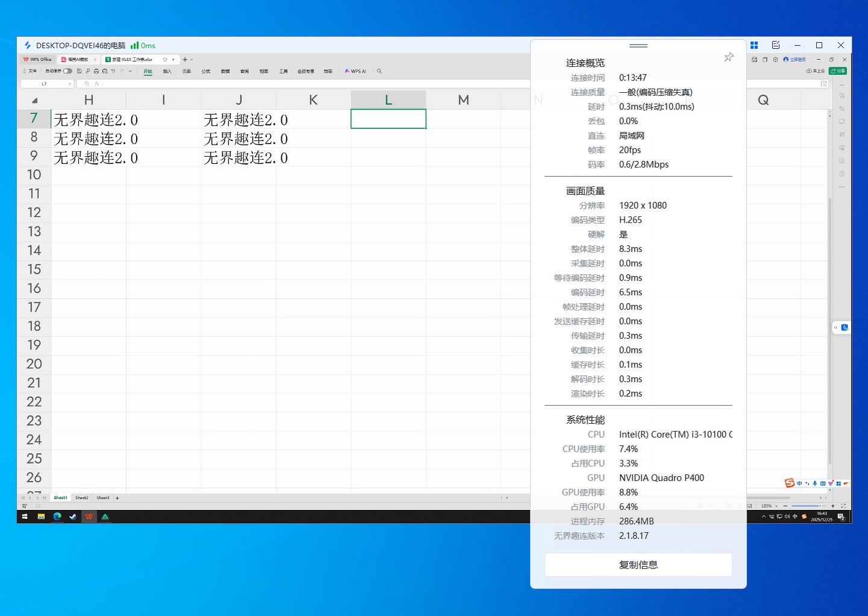
Task: Open the 文件 file menu
Action: pos(30,71)
